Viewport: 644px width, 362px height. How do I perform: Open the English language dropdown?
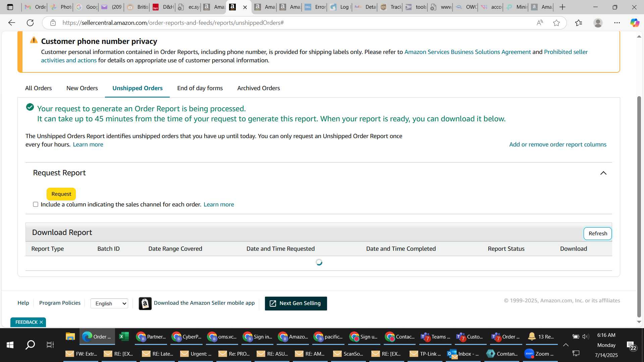click(109, 303)
